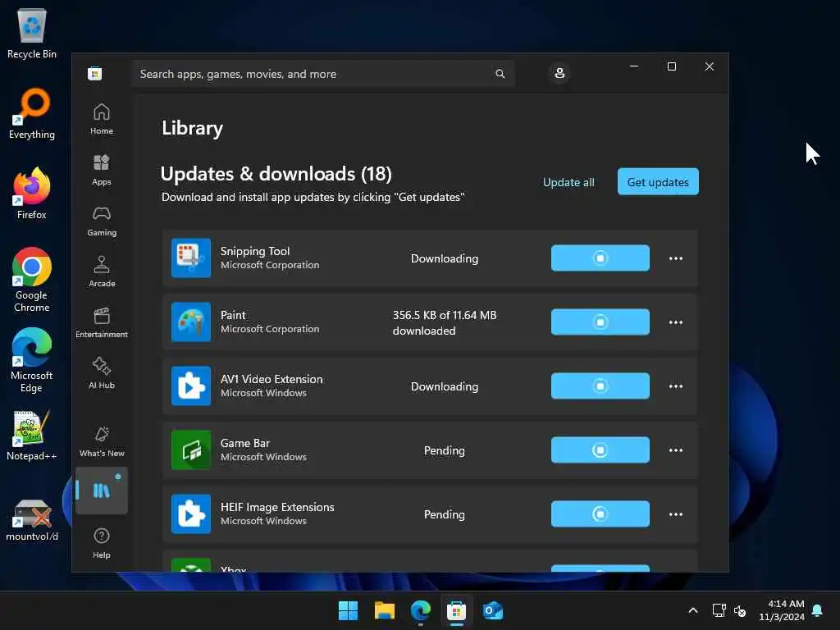This screenshot has height=630, width=840.
Task: Select the Library icon in sidebar
Action: (x=102, y=491)
